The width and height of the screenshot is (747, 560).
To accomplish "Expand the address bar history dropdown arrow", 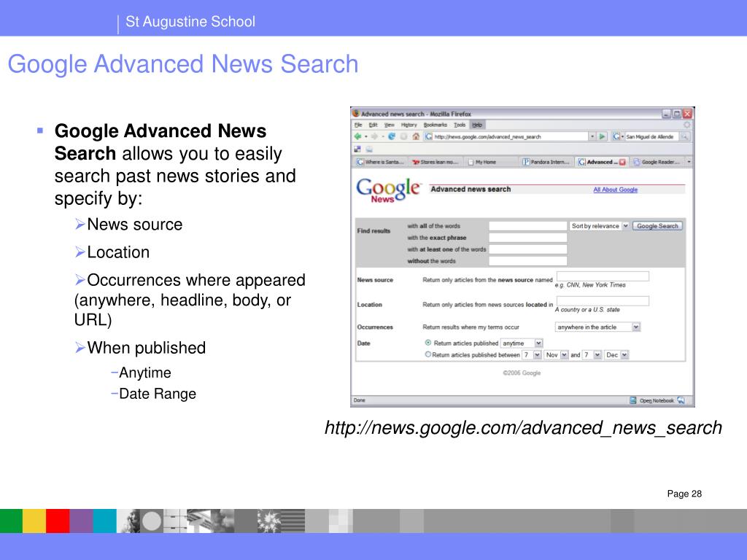I will pyautogui.click(x=592, y=136).
